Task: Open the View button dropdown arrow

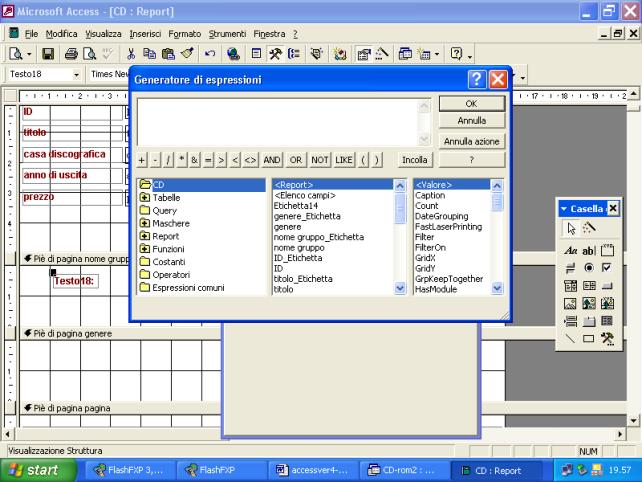Action: point(29,54)
